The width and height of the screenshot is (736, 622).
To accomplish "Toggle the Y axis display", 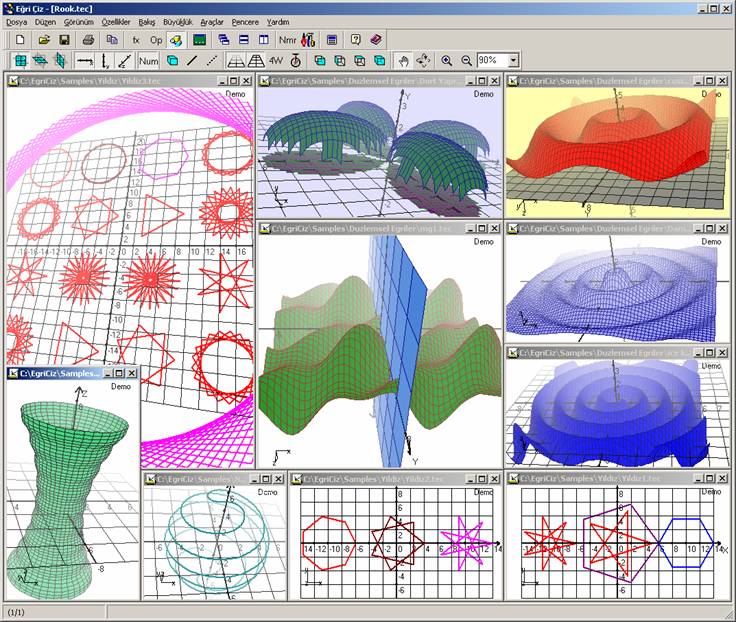I will 105,61.
